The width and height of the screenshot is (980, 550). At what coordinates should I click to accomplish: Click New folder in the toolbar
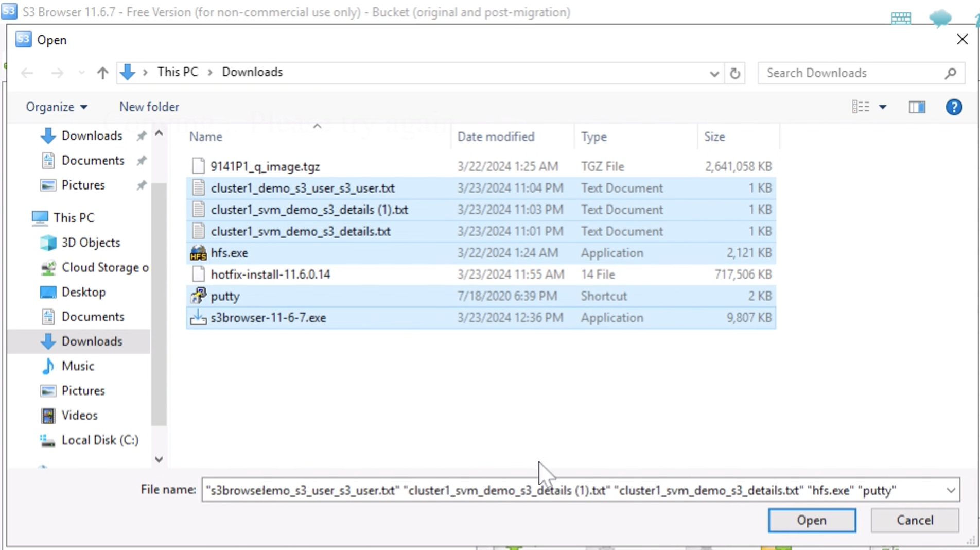pyautogui.click(x=149, y=107)
